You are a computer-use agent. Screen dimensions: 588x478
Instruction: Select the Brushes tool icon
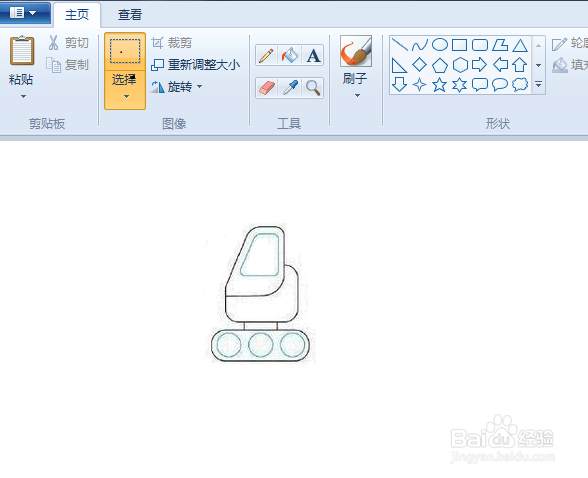pyautogui.click(x=356, y=51)
